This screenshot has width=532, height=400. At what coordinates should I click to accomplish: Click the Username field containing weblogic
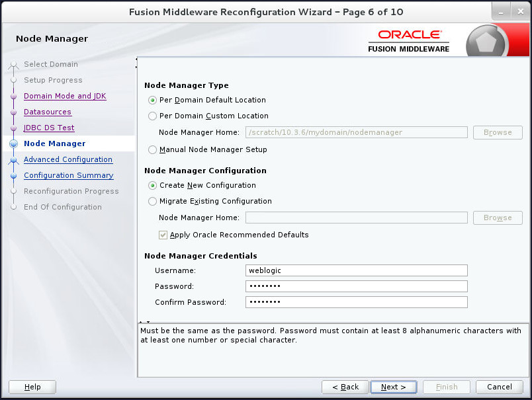click(356, 270)
